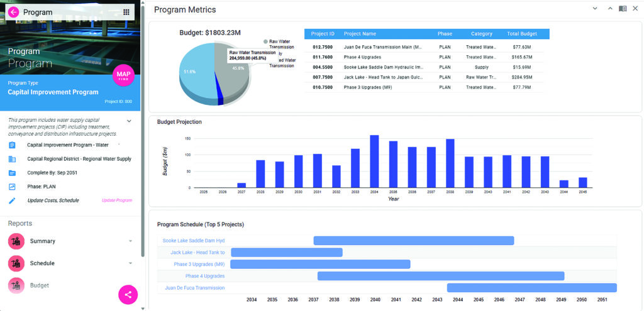Image resolution: width=644 pixels, height=311 pixels.
Task: Expand panel using the down chevron in header
Action: pos(595,9)
